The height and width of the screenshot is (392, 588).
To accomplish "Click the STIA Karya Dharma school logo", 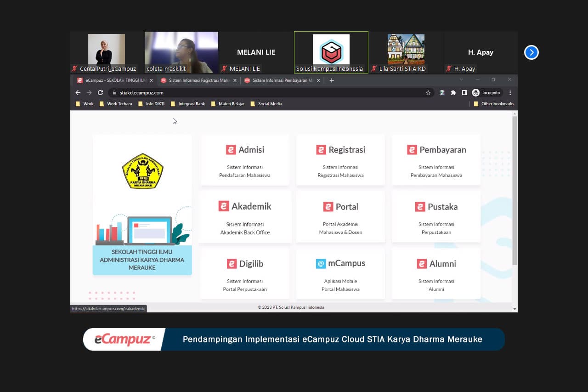I will (x=142, y=171).
